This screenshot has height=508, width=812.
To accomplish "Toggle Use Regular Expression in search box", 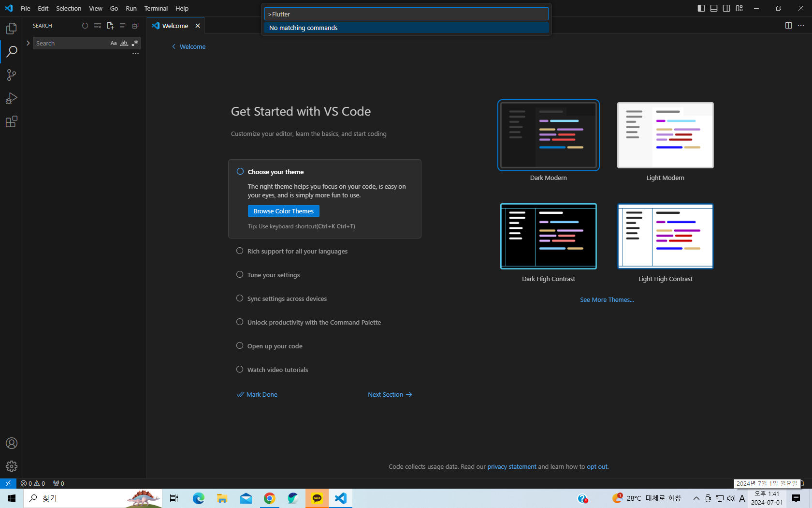I will (x=135, y=44).
